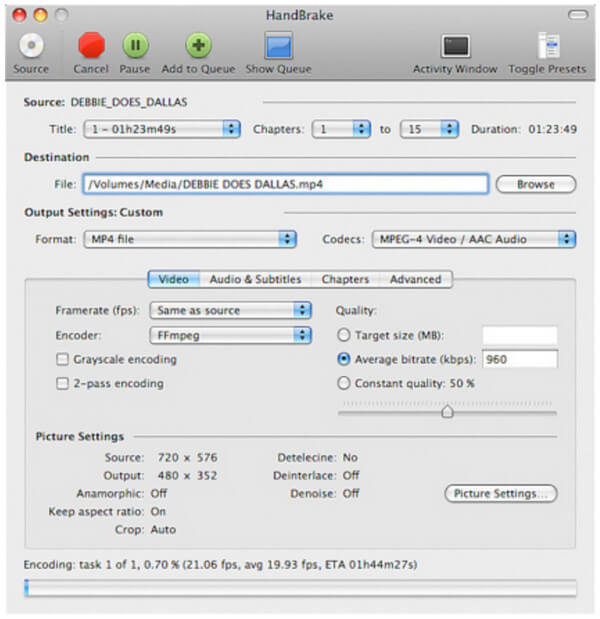Screen dimensions: 600x619
Task: Select the Target size (MB) radio button
Action: pos(344,335)
